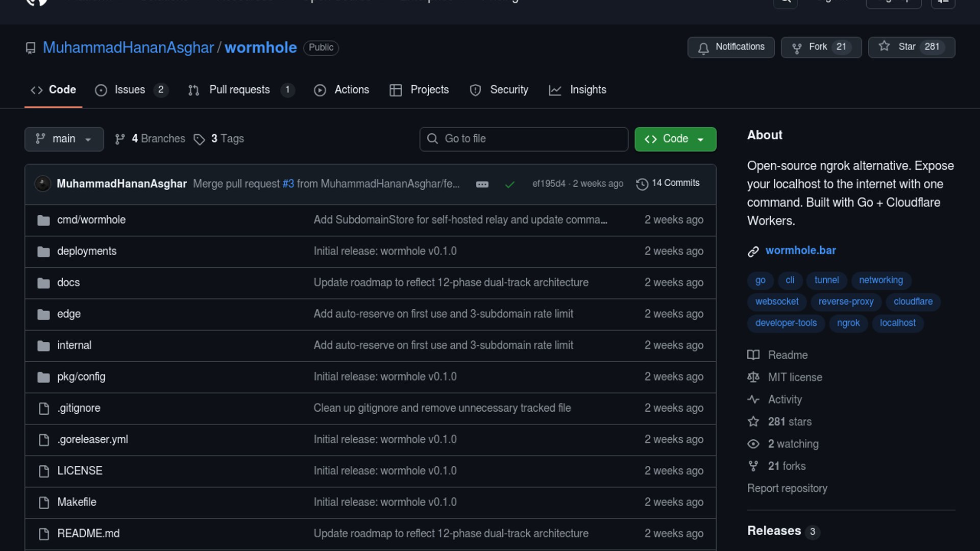Screen dimensions: 980x551
Task: Click the green commit status checkmark
Action: (x=509, y=184)
